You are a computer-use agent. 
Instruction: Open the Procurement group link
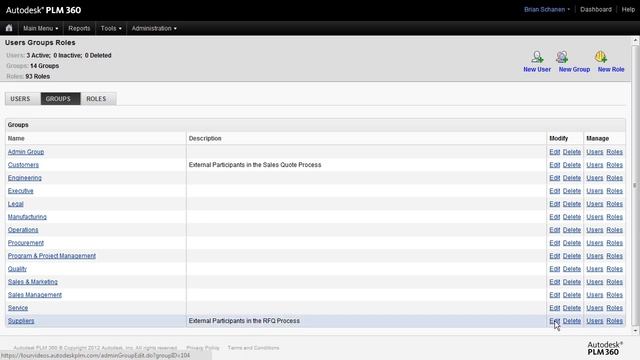26,243
